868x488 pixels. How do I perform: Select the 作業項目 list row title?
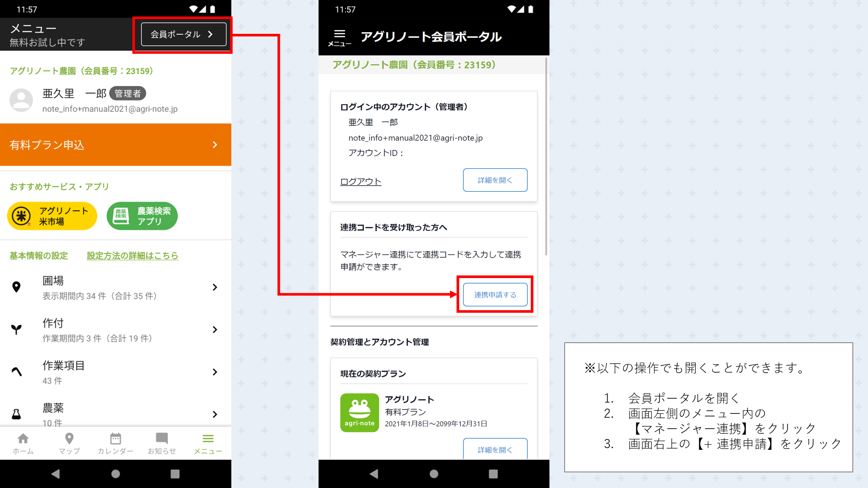coord(63,365)
